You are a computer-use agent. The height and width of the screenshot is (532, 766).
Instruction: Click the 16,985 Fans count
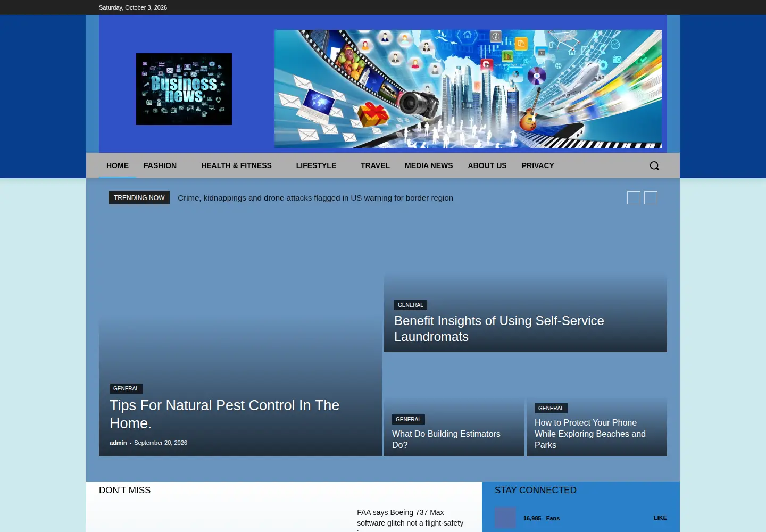click(x=542, y=518)
